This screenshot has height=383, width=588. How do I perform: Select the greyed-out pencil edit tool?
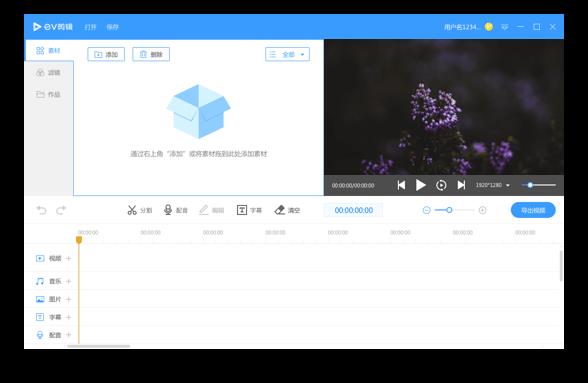[212, 210]
